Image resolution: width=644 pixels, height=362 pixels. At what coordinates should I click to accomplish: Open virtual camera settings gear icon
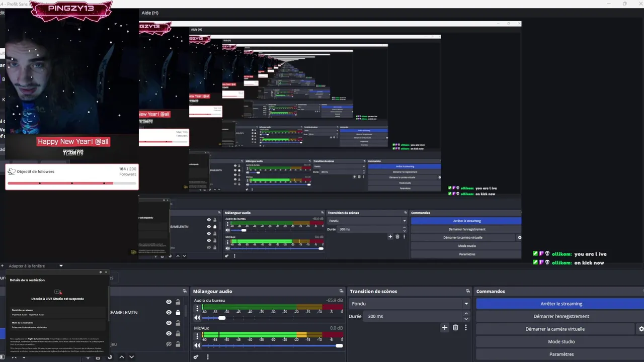click(641, 329)
